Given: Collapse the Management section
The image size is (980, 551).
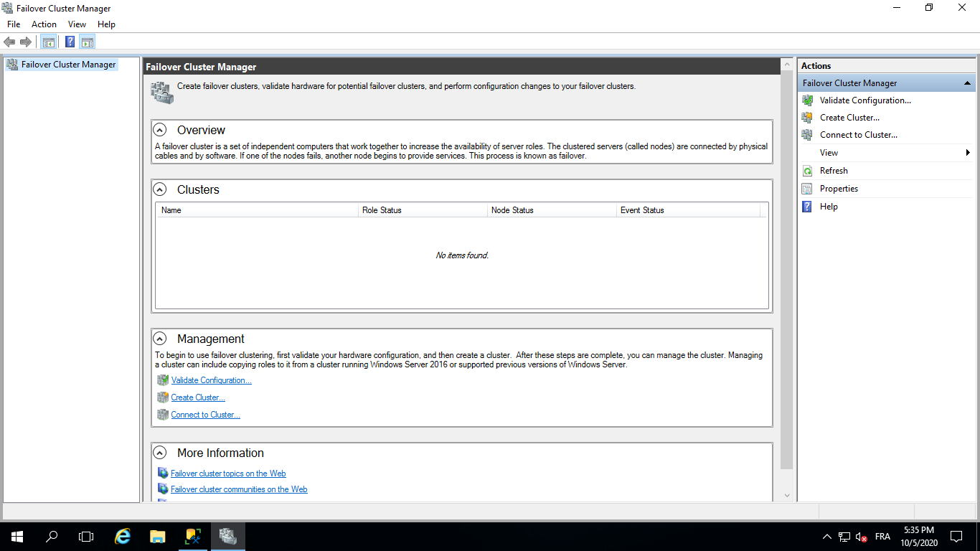Looking at the screenshot, I should click(x=161, y=339).
